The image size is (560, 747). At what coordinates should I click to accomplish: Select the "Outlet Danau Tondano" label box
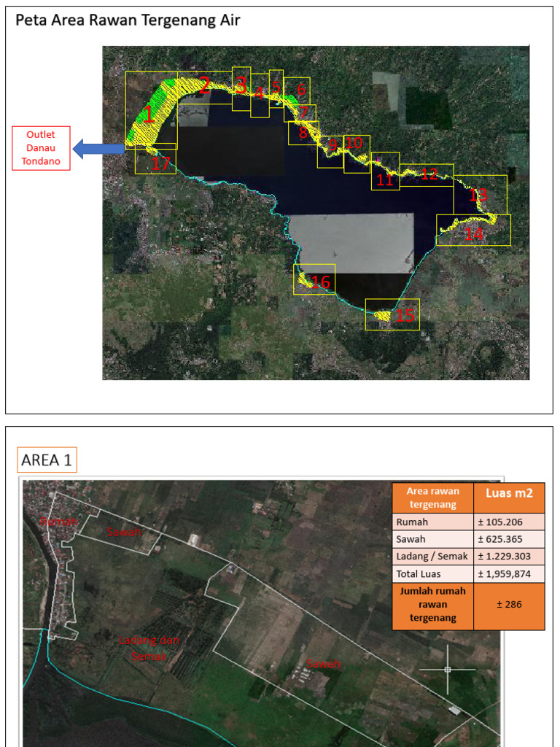41,148
